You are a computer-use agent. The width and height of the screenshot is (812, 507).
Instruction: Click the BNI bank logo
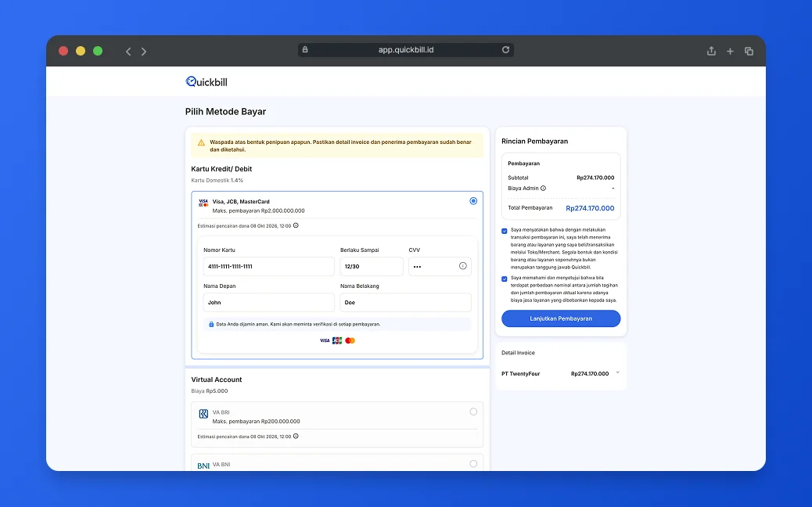point(203,466)
